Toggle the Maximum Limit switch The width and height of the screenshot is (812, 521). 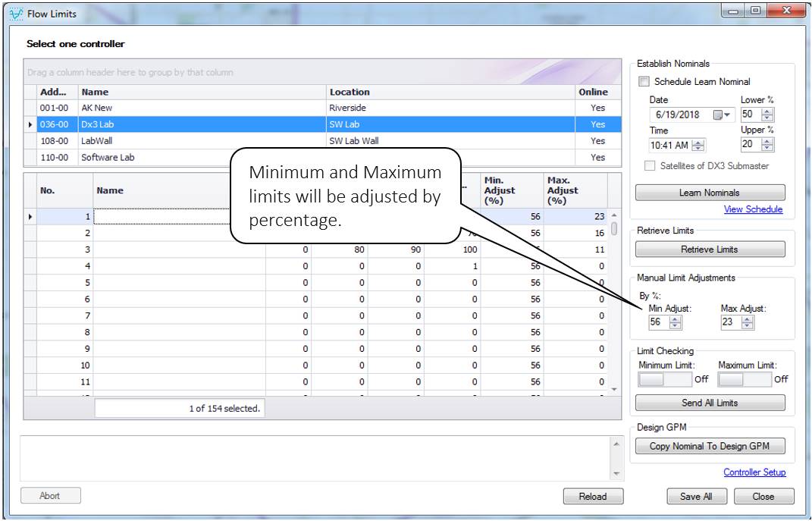pyautogui.click(x=745, y=380)
